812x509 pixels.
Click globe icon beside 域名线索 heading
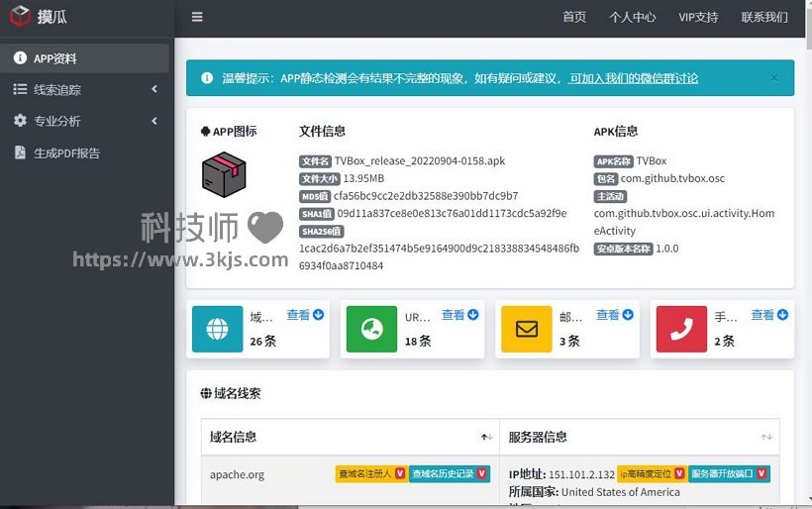pos(206,393)
